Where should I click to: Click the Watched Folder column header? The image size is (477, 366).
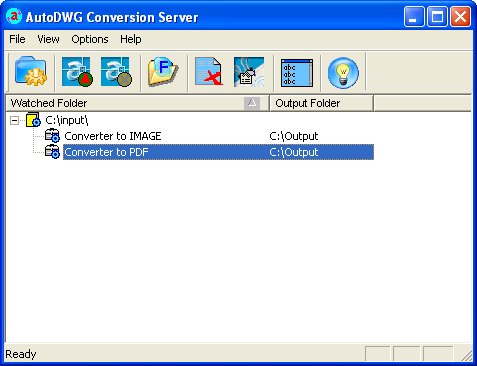point(137,103)
